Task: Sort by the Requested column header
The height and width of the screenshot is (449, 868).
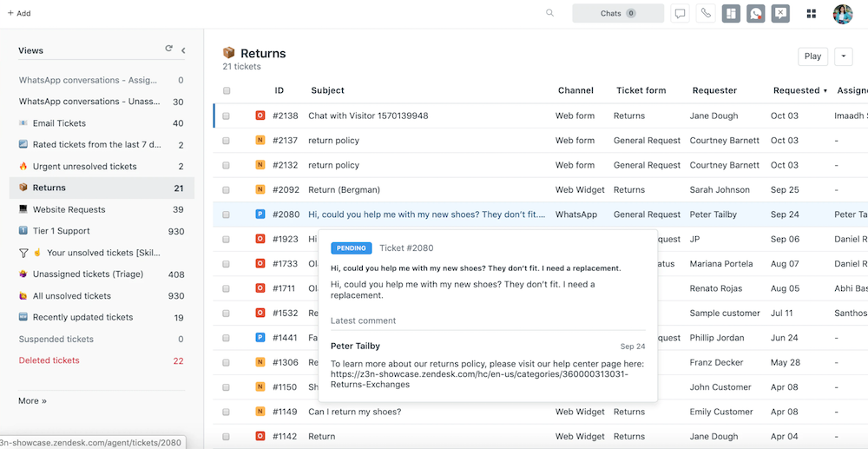Action: (799, 90)
